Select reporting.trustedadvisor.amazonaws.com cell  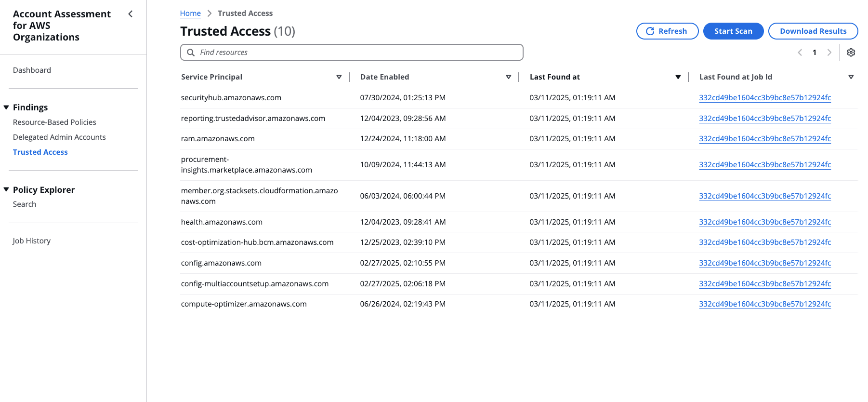pos(253,119)
